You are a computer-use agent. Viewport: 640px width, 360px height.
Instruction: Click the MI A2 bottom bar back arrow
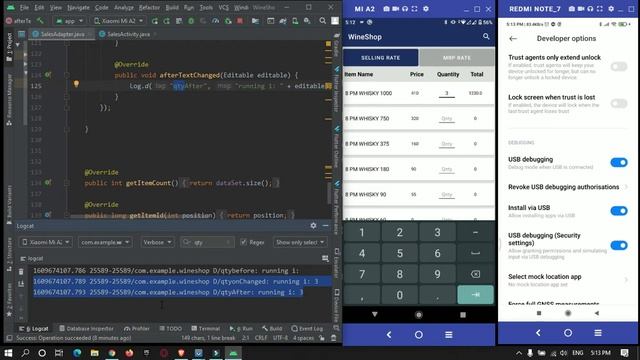tap(389, 335)
